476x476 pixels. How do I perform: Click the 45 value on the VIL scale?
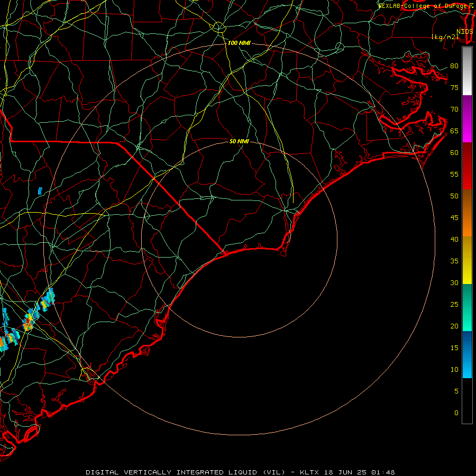click(x=454, y=218)
